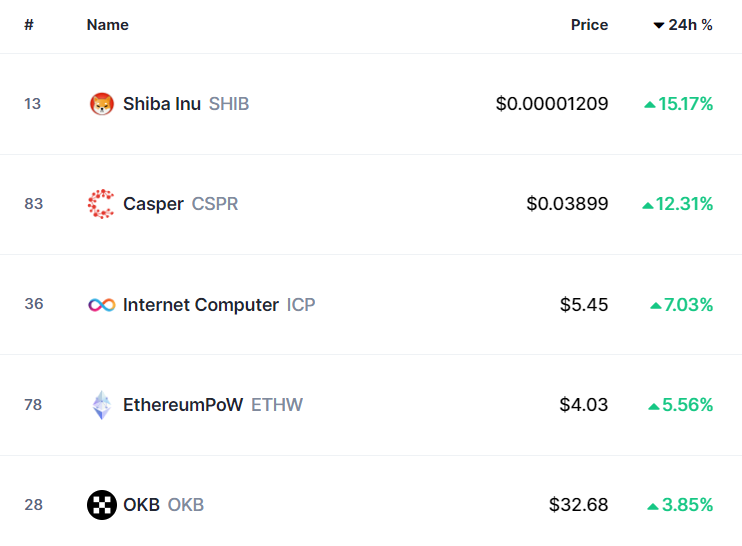Click the $32.68 OKB price
The height and width of the screenshot is (546, 742).
578,505
